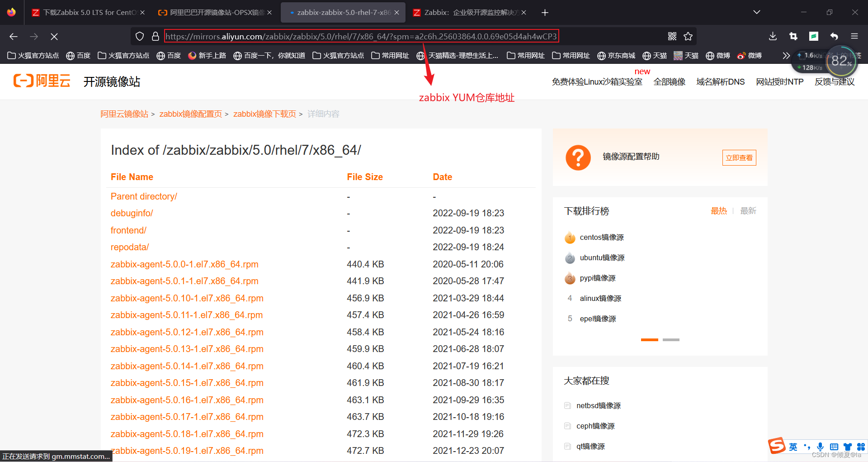Expand the list all tabs chevron
The height and width of the screenshot is (462, 868).
[756, 12]
